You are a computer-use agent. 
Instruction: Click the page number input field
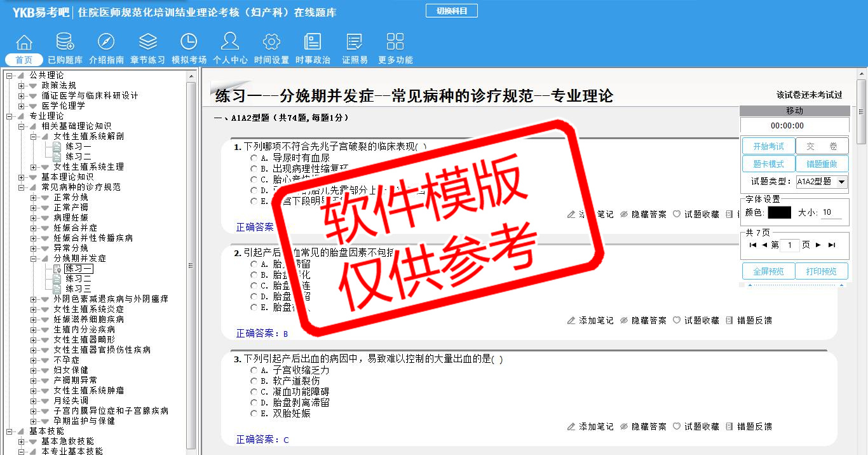[x=789, y=245]
